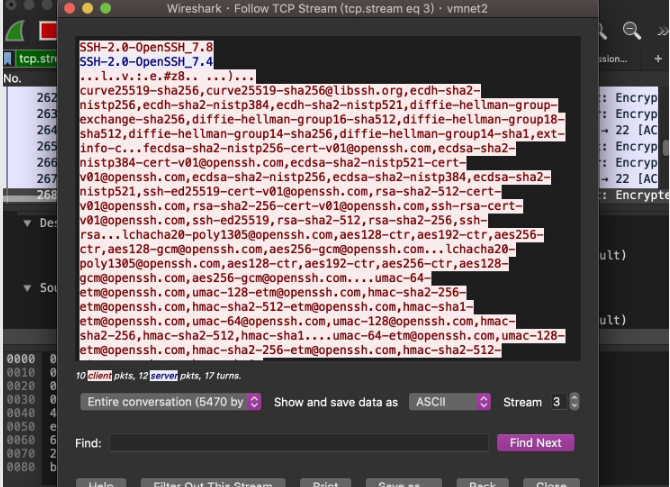Click the Stream number stepper arrows
This screenshot has width=670, height=487.
pyautogui.click(x=574, y=402)
